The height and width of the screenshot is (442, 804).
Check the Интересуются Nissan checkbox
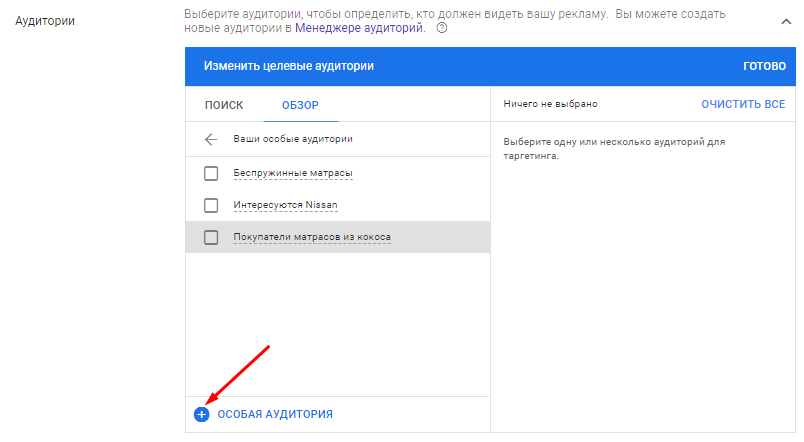[211, 206]
